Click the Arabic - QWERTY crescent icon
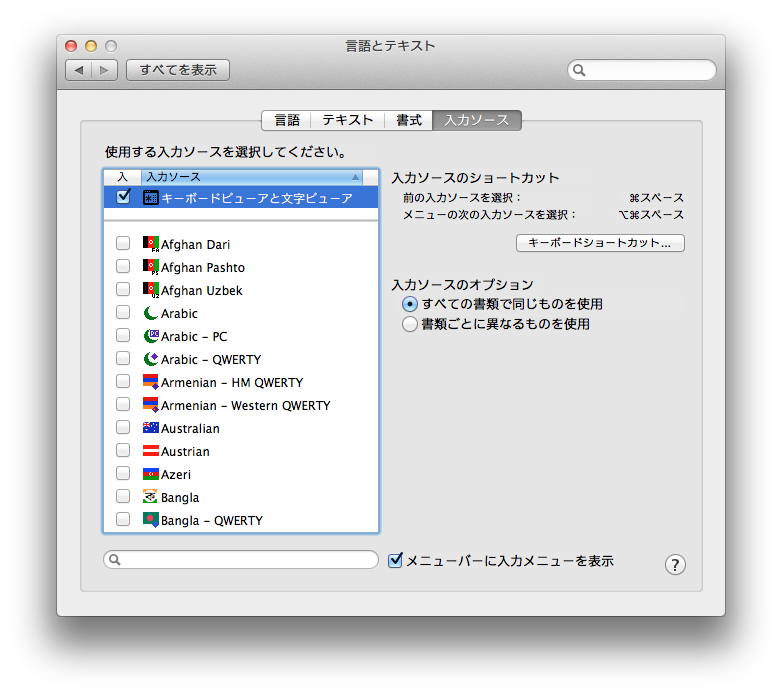Screen dimensions: 782x695 [151, 359]
